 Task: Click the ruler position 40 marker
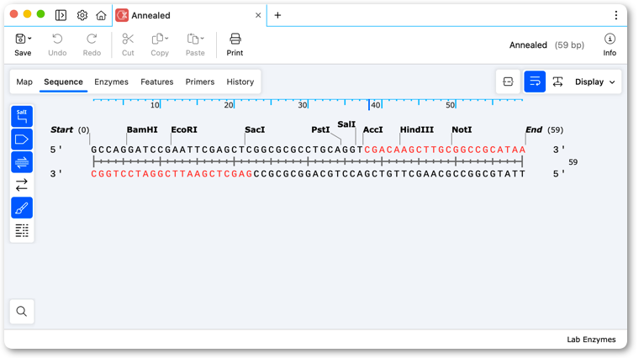tap(376, 105)
